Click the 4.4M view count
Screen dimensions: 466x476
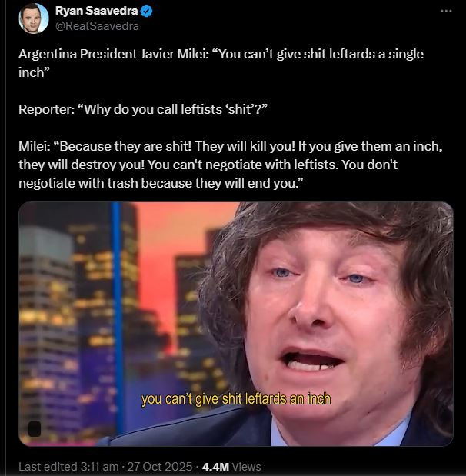(x=215, y=467)
